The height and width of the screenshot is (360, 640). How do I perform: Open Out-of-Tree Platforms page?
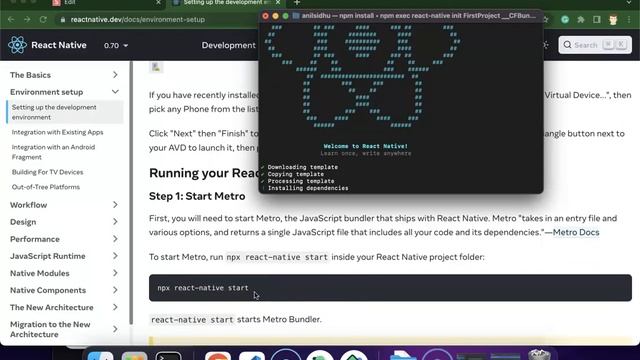46,187
